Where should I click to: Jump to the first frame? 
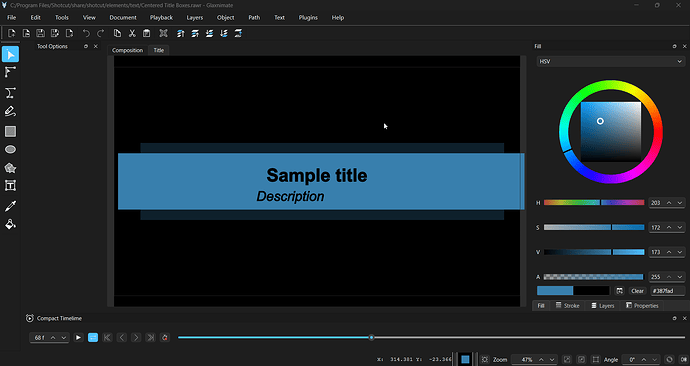point(107,337)
